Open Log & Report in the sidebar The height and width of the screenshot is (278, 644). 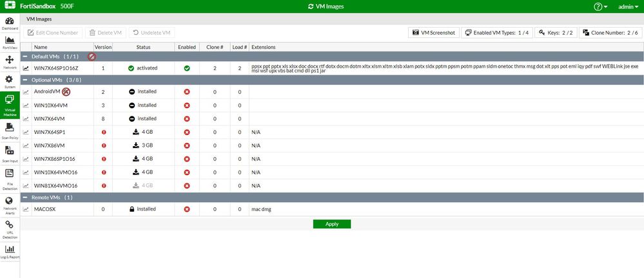[10, 252]
